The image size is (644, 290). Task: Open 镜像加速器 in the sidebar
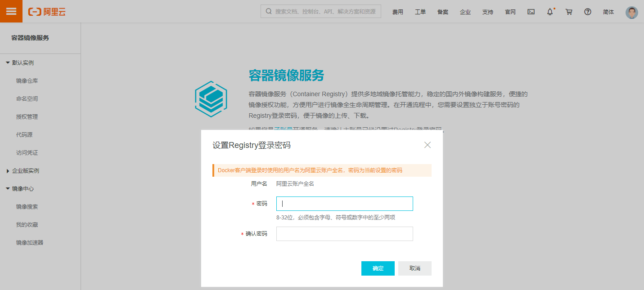[30, 243]
